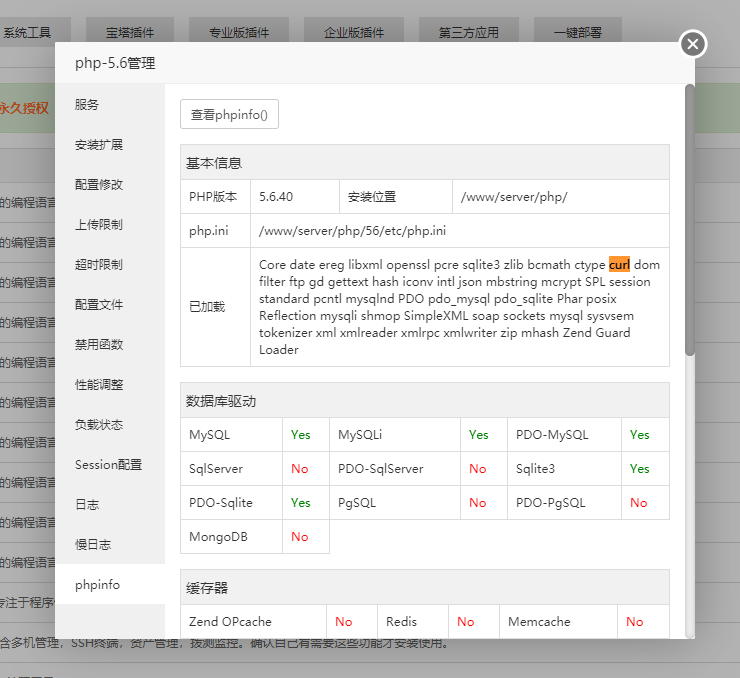Click the 一键部署 tab

tap(577, 32)
